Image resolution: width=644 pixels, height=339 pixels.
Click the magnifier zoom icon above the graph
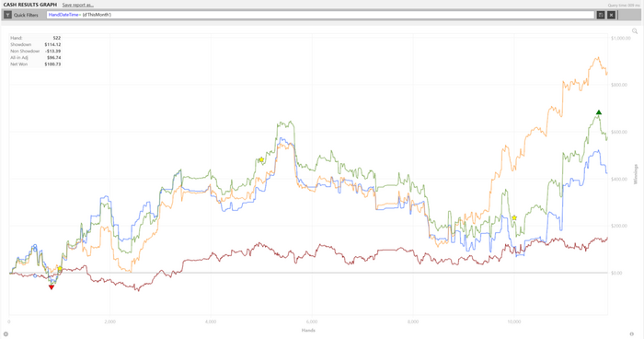pyautogui.click(x=635, y=30)
